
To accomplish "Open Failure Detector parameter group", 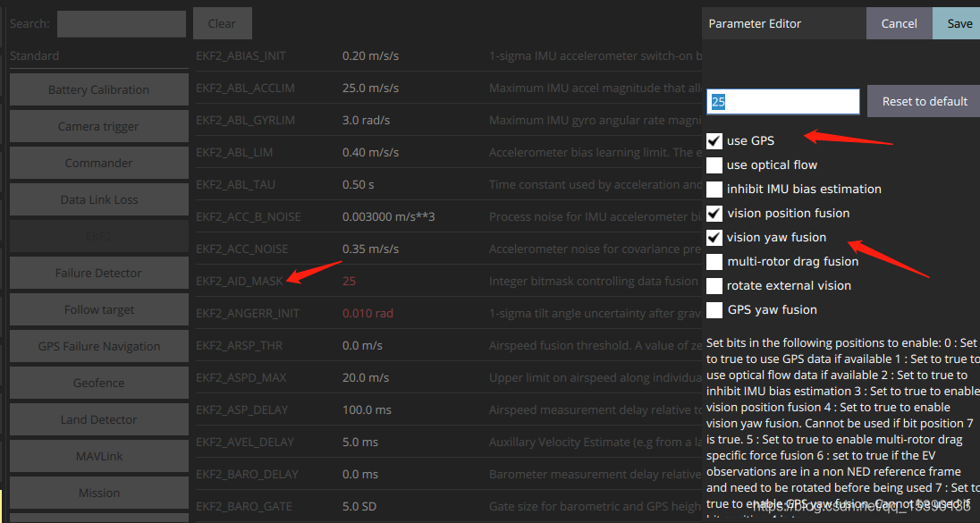I will (98, 273).
